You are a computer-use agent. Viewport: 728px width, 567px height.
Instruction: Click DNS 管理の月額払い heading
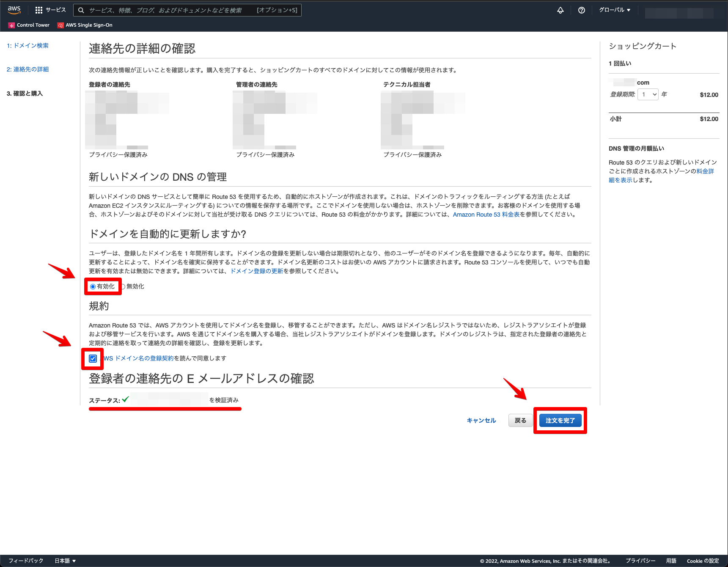[636, 149]
